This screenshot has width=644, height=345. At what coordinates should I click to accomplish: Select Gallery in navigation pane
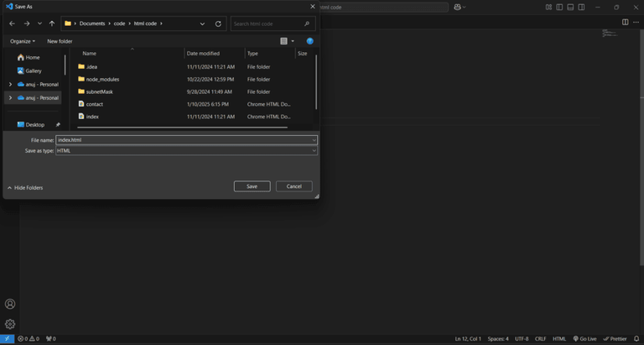point(29,71)
